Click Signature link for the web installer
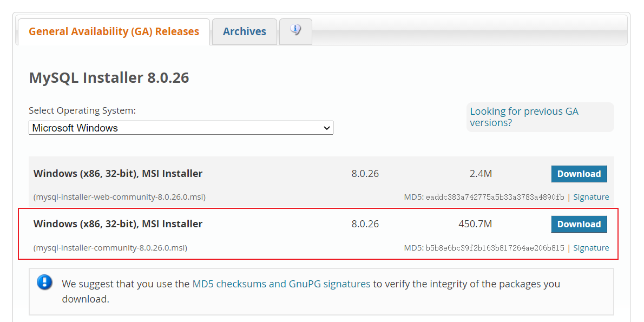 (591, 197)
